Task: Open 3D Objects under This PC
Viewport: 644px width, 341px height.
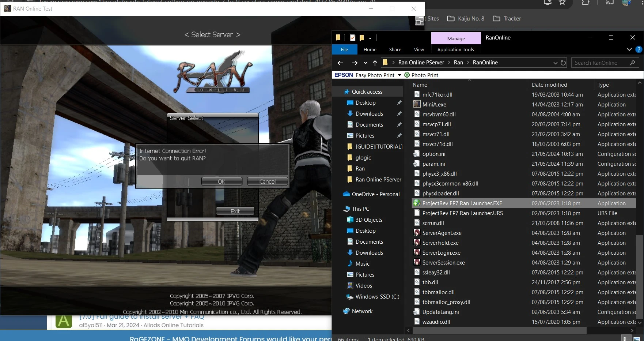Action: pos(369,220)
